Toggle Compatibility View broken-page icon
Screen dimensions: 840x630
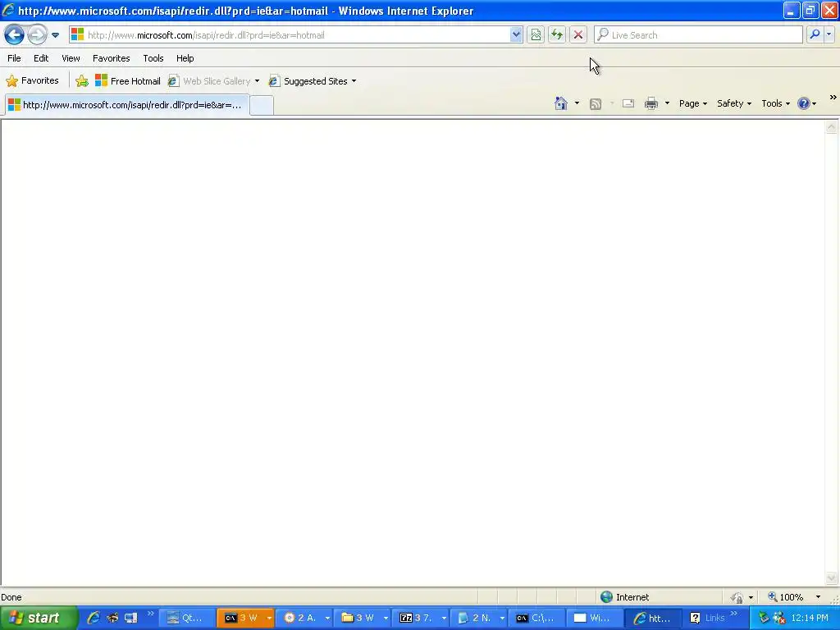click(536, 34)
